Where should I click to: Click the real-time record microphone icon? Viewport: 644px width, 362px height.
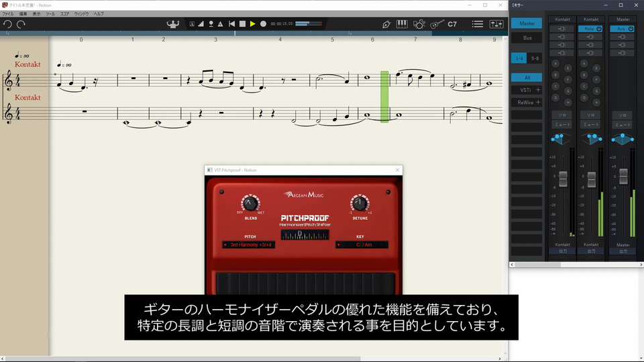coord(211,24)
